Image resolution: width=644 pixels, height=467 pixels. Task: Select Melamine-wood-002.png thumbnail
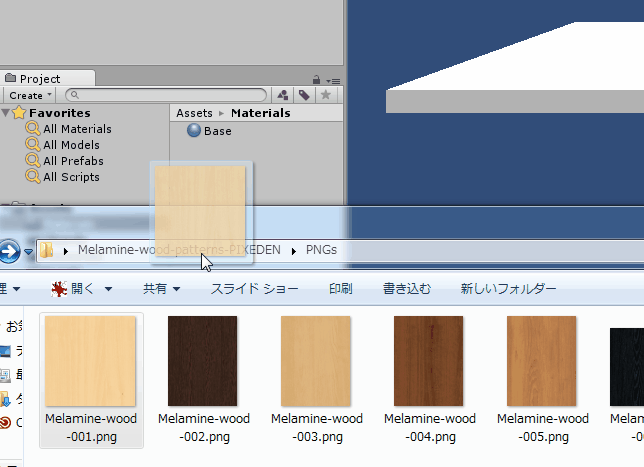(202, 361)
